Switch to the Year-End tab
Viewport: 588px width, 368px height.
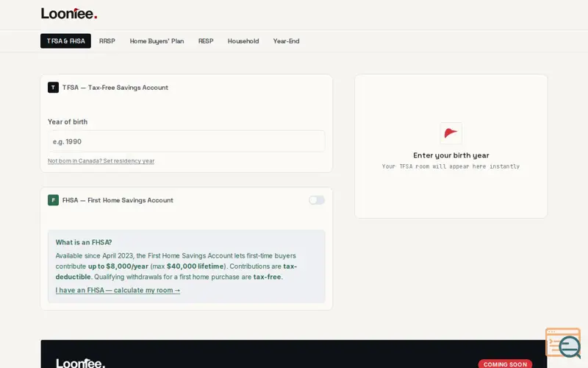coord(286,41)
